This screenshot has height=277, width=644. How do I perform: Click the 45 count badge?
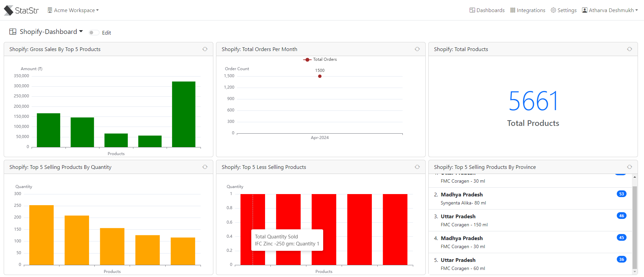(621, 238)
